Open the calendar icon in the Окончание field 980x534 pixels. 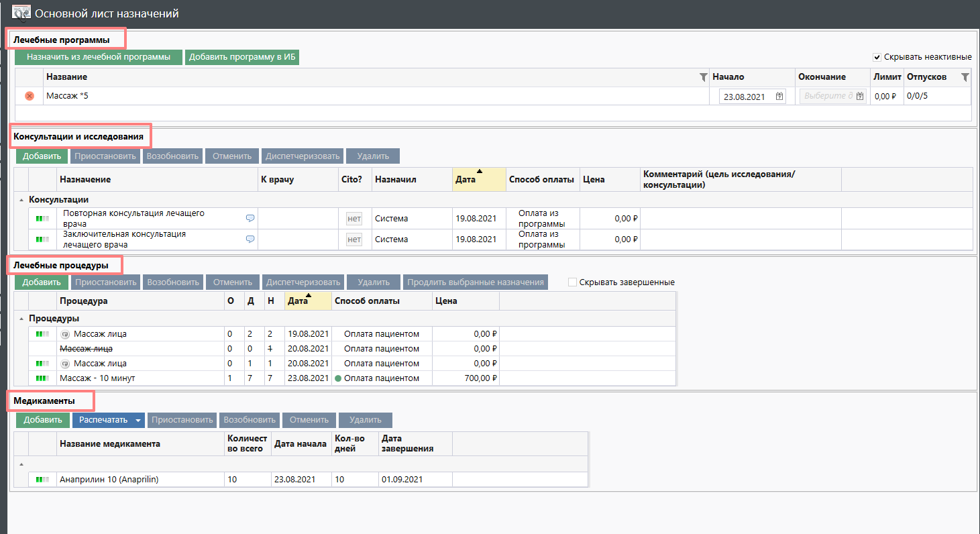click(860, 97)
